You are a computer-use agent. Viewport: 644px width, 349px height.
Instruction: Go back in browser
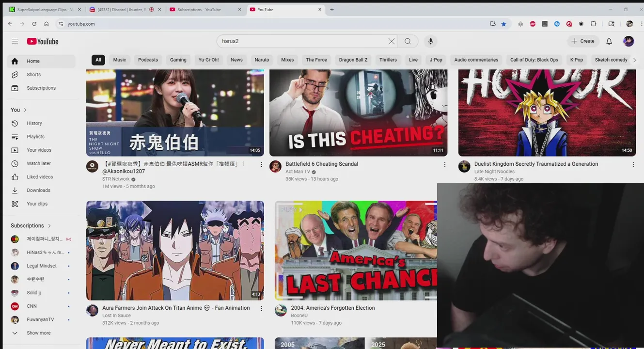[x=10, y=24]
